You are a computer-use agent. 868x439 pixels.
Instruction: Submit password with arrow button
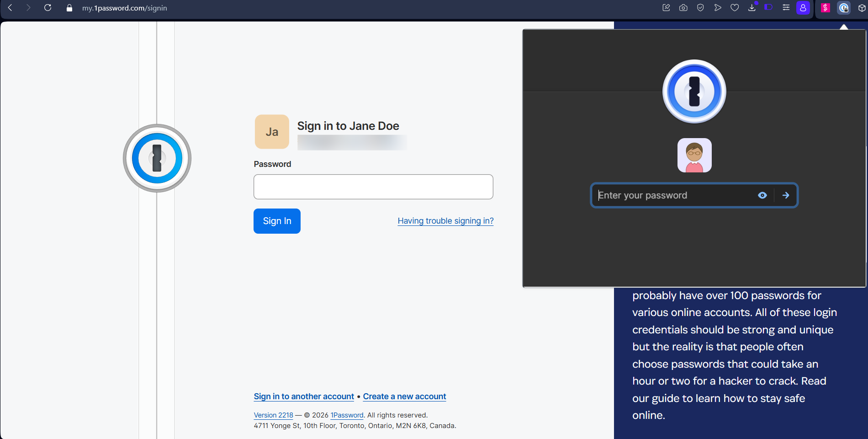coord(786,195)
